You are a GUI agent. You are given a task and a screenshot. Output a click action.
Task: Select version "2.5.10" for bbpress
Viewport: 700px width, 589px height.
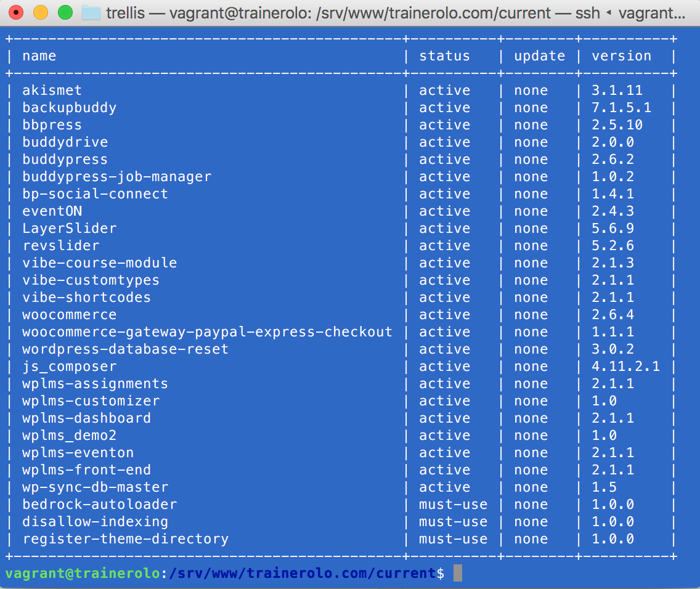[617, 125]
